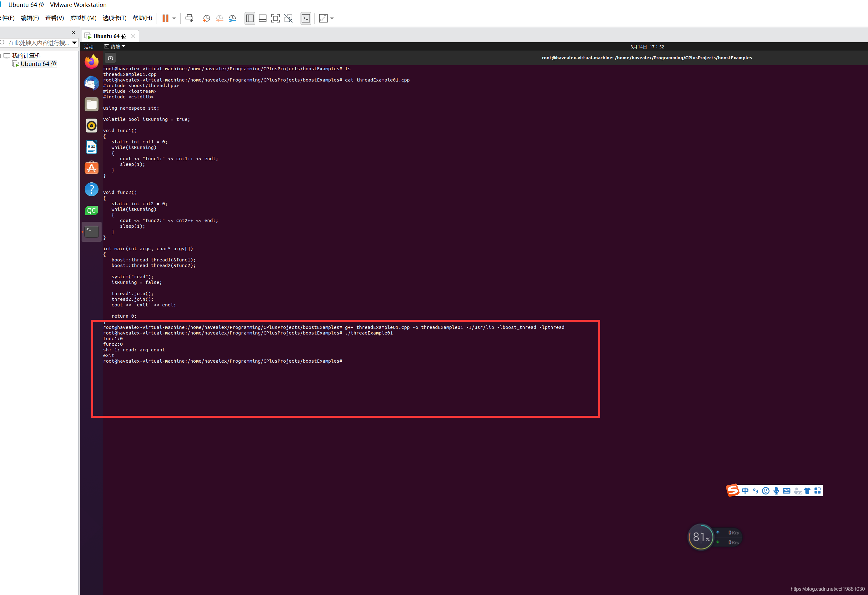The image size is (868, 595).
Task: Launch Firefox from the Ubuntu dock
Action: (x=92, y=62)
